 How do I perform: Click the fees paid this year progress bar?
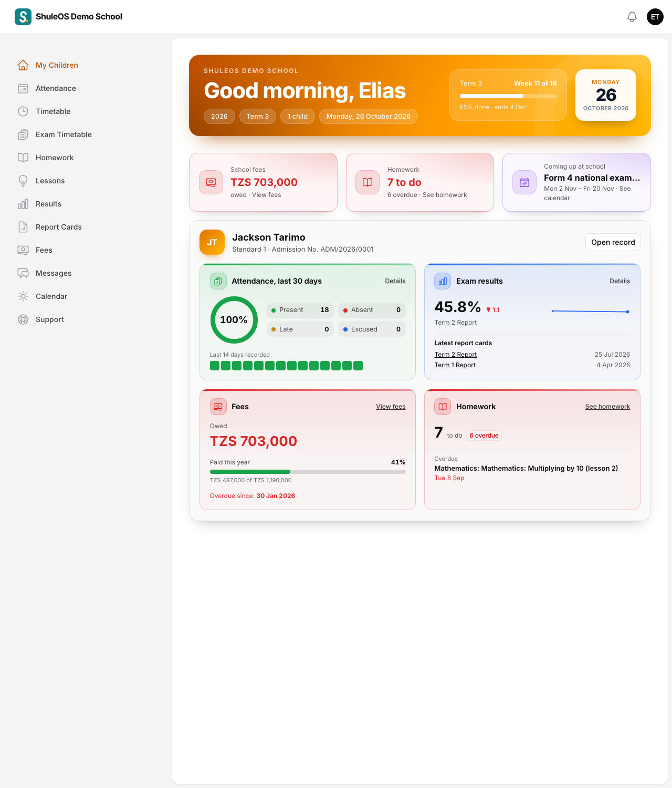(308, 472)
